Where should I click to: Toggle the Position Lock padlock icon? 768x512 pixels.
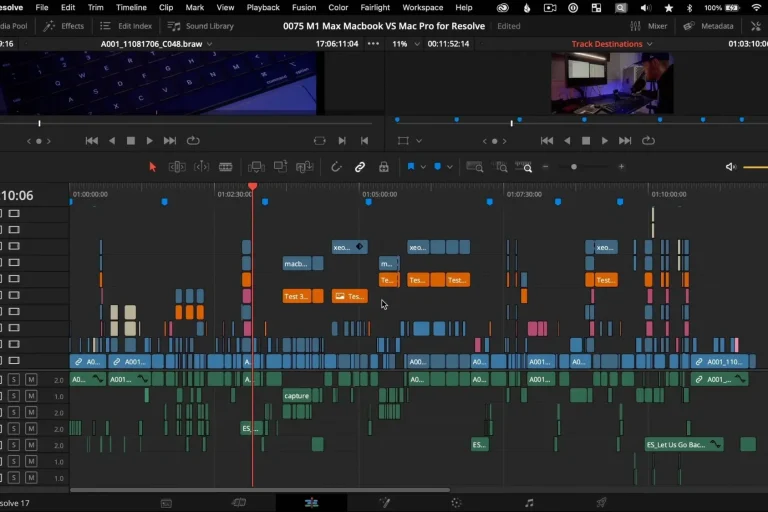(384, 167)
